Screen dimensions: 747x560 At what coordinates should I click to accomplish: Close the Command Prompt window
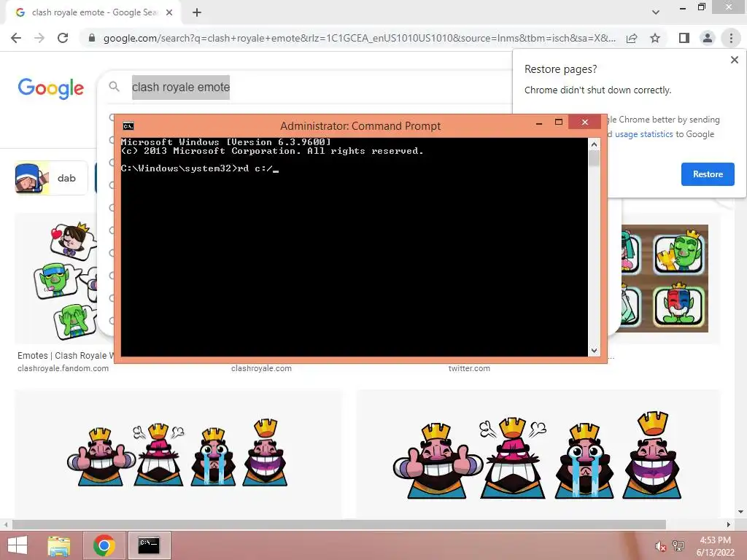click(585, 122)
